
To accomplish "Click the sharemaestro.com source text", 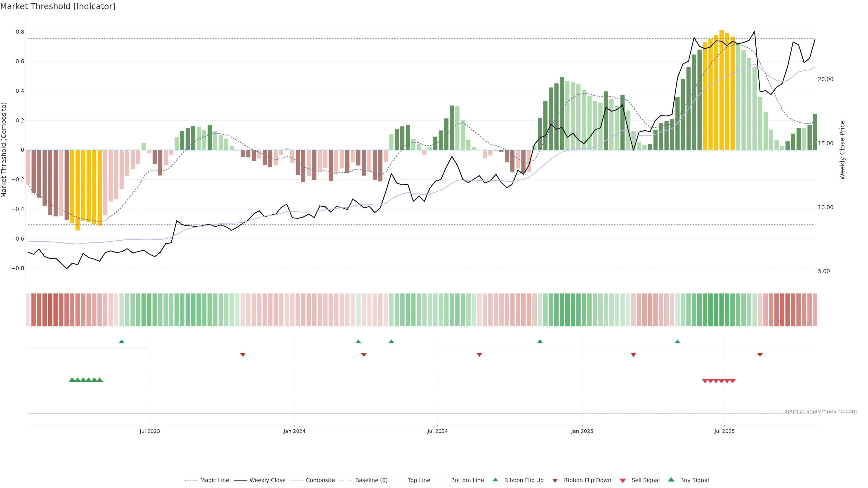I will tap(821, 411).
